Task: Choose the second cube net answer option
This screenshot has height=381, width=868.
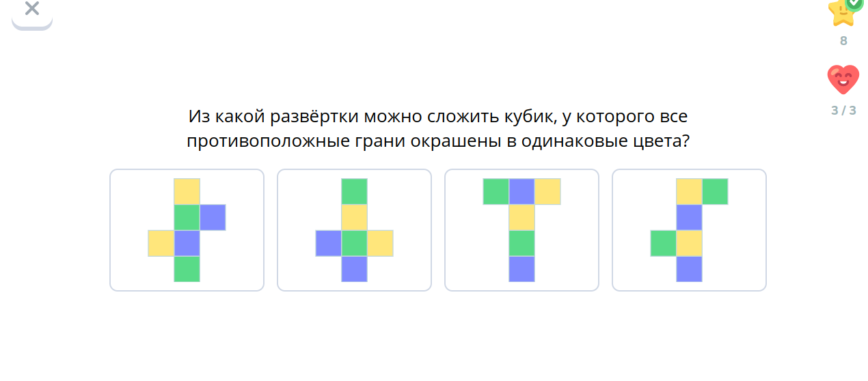Action: [x=354, y=230]
